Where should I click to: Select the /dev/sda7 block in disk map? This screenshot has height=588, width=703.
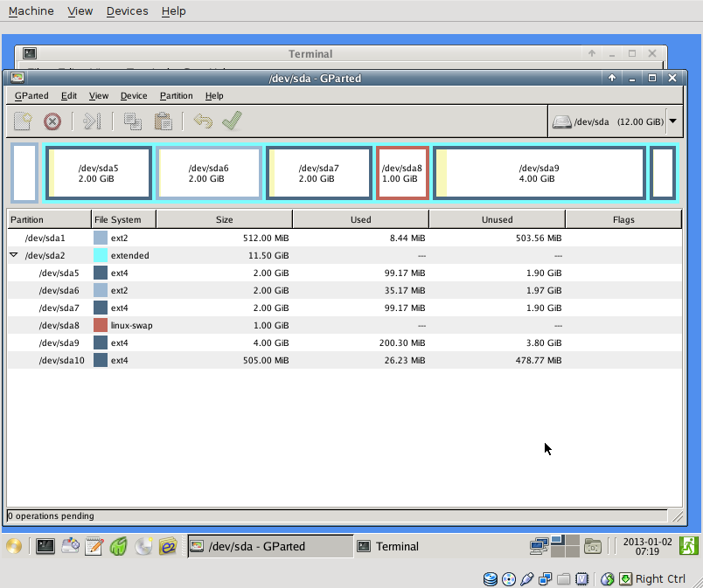(x=319, y=173)
